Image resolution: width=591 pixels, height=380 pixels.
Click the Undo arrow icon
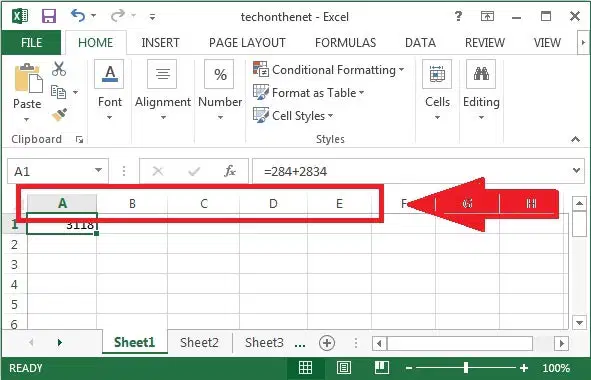pos(78,16)
